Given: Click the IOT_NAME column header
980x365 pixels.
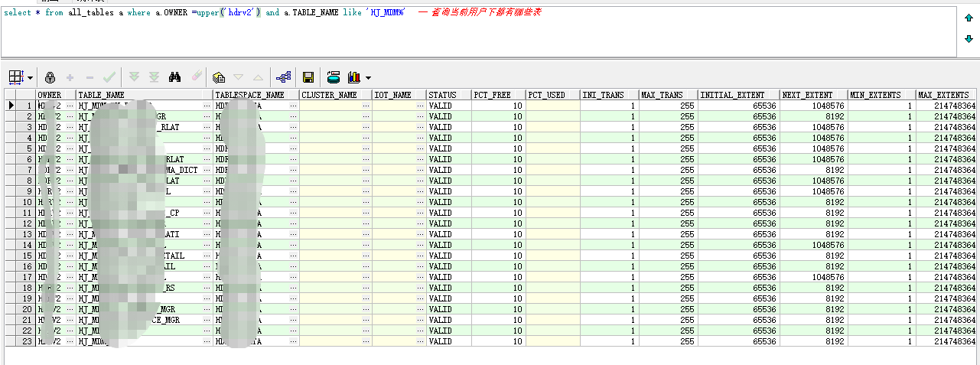Looking at the screenshot, I should [x=399, y=95].
